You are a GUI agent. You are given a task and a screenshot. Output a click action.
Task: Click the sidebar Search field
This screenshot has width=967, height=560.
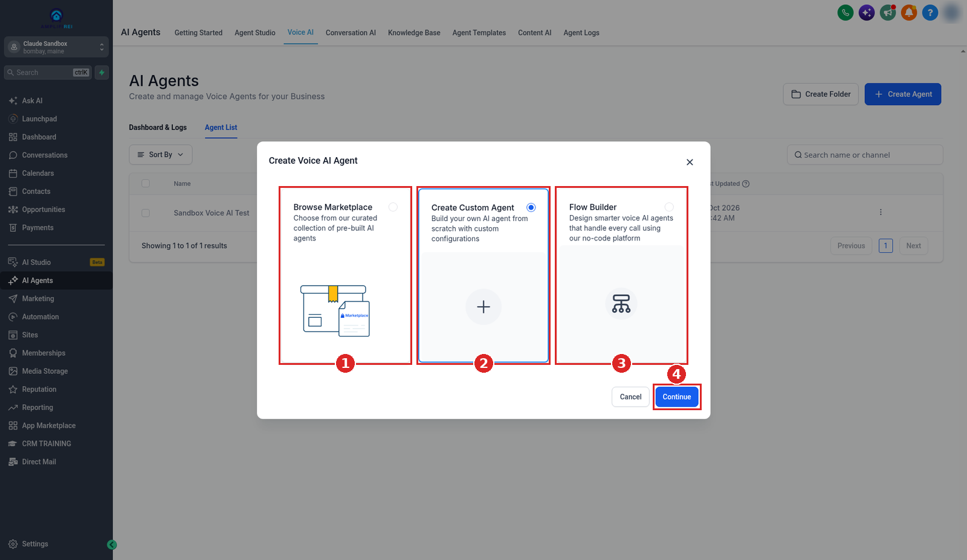[48, 72]
